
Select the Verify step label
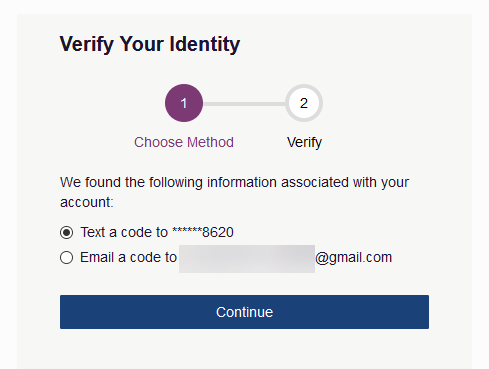[304, 143]
